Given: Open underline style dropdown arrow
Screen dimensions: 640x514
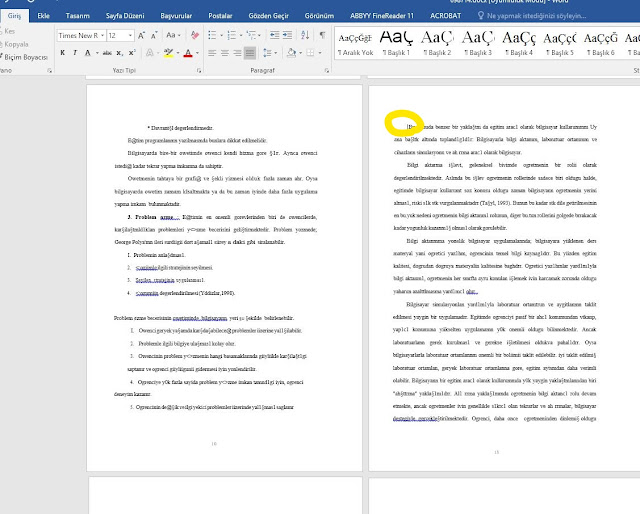Looking at the screenshot, I should click(x=97, y=53).
